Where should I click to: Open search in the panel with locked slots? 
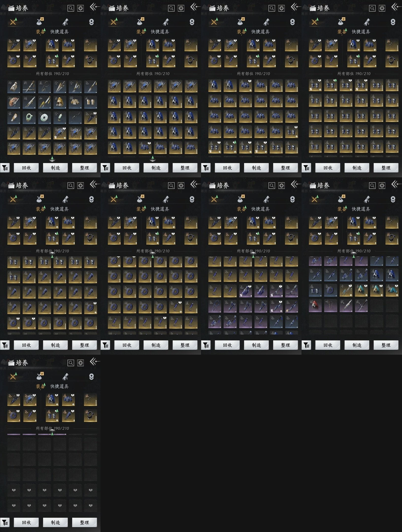coord(71,363)
